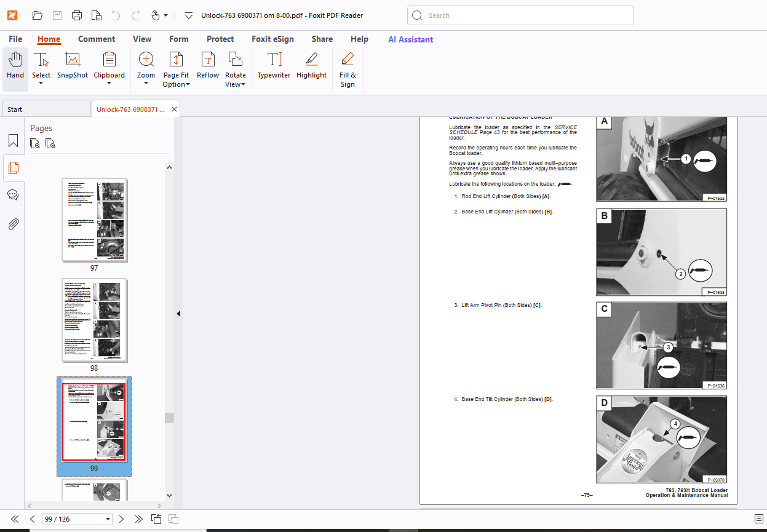The width and height of the screenshot is (767, 532).
Task: Click the Reflow tool
Action: point(208,66)
